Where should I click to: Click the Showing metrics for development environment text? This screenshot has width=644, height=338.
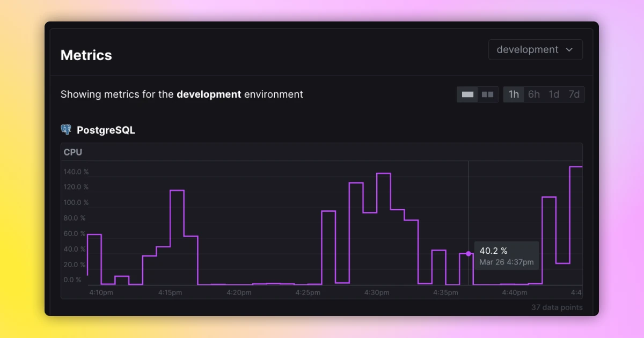182,94
